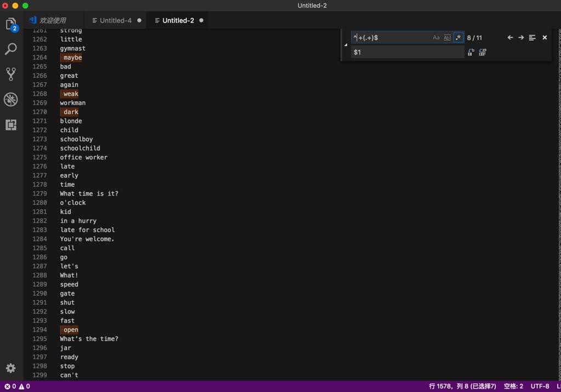The image size is (561, 392).
Task: Click the line 'late for school'
Action: [x=87, y=230]
